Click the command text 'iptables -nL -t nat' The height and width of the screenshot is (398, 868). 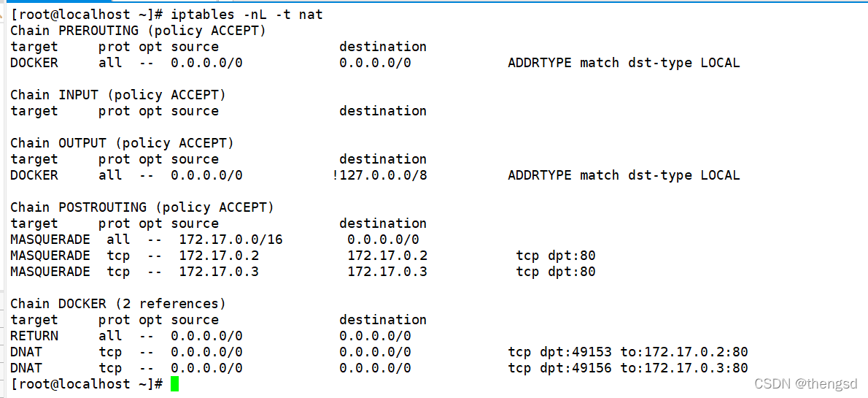click(x=247, y=15)
